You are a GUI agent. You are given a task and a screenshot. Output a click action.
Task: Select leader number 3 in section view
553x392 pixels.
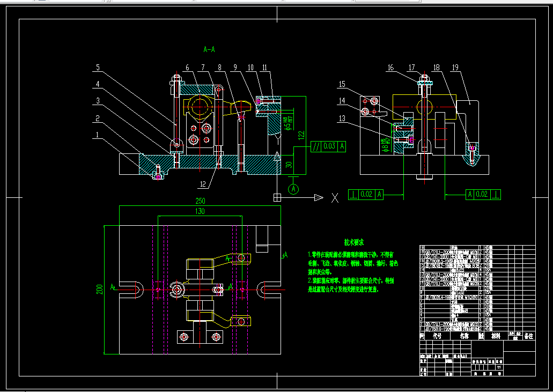coord(98,101)
